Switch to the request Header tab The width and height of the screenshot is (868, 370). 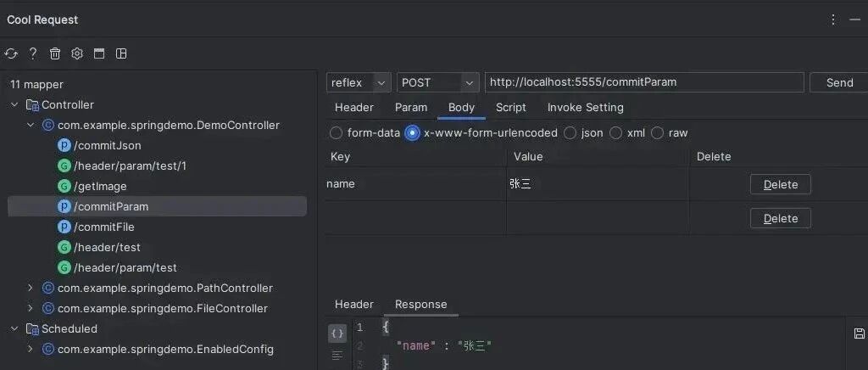pos(354,108)
